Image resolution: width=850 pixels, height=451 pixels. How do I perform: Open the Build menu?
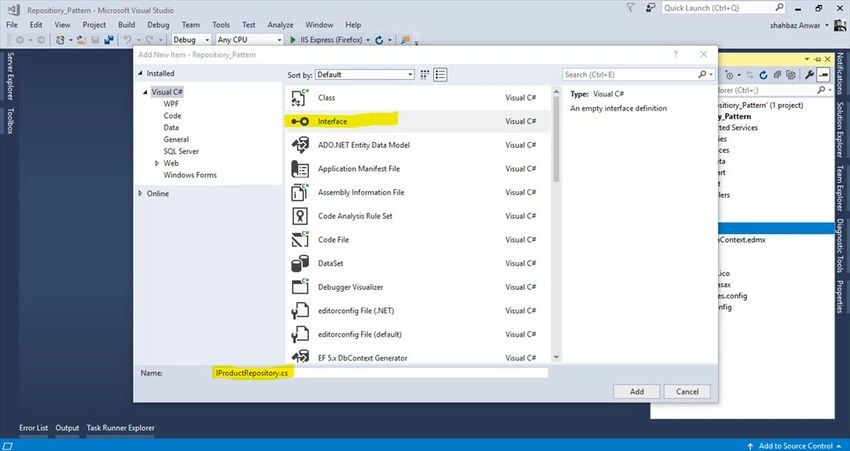tap(126, 25)
